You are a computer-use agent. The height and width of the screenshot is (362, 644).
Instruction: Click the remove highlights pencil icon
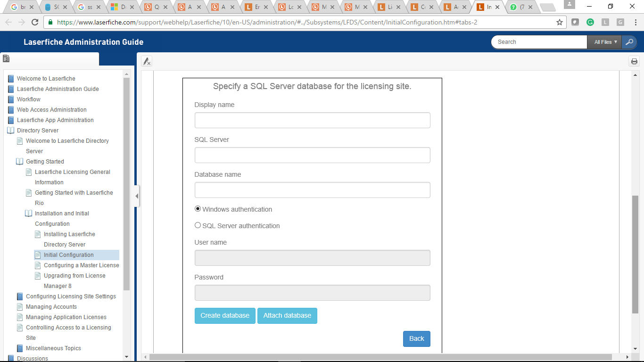147,61
